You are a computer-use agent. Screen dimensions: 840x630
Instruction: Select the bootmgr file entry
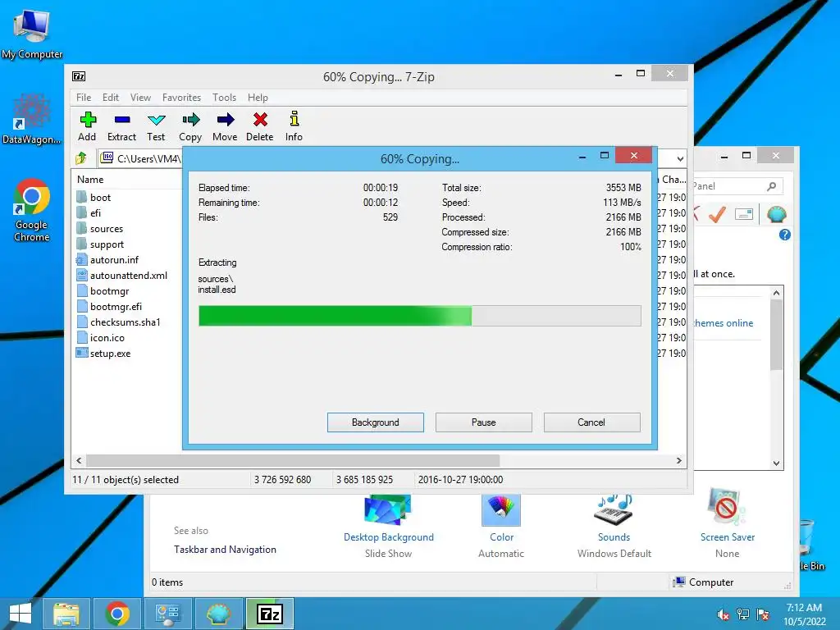click(x=103, y=291)
